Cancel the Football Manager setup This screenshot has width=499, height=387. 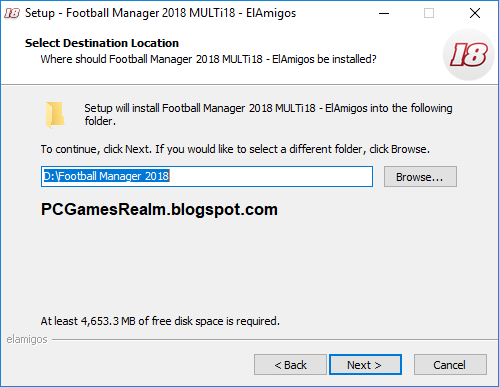click(x=450, y=365)
